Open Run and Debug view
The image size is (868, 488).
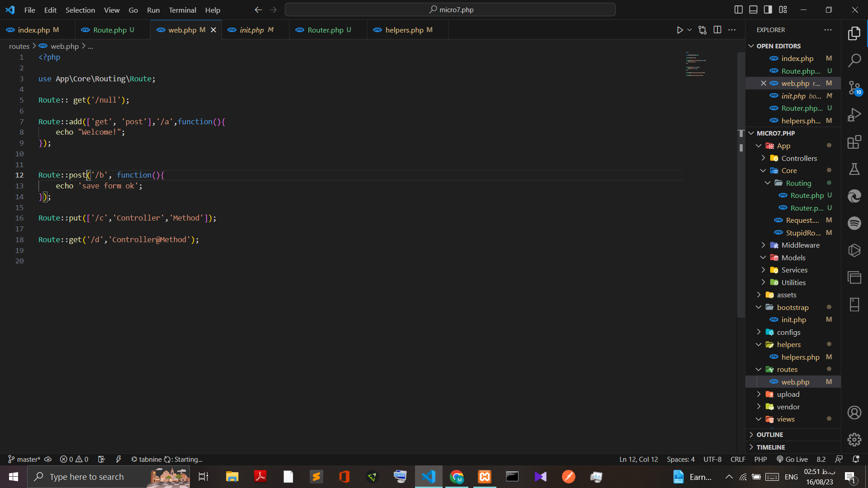tap(854, 115)
